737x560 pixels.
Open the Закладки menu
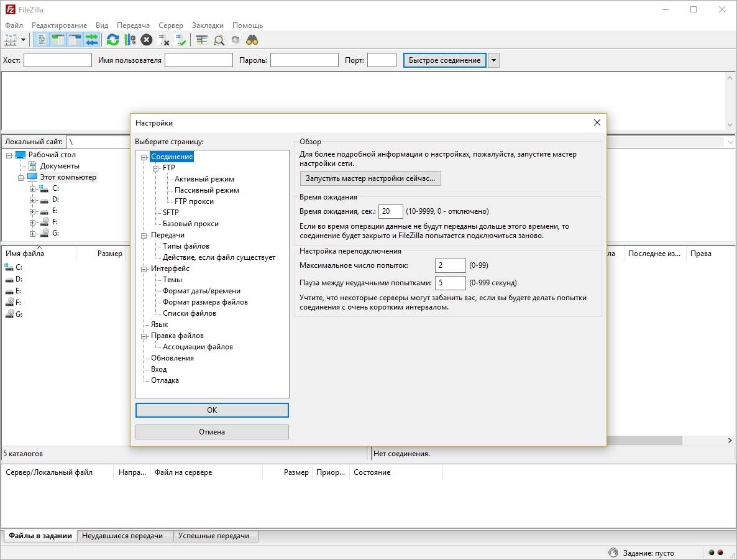(x=208, y=25)
